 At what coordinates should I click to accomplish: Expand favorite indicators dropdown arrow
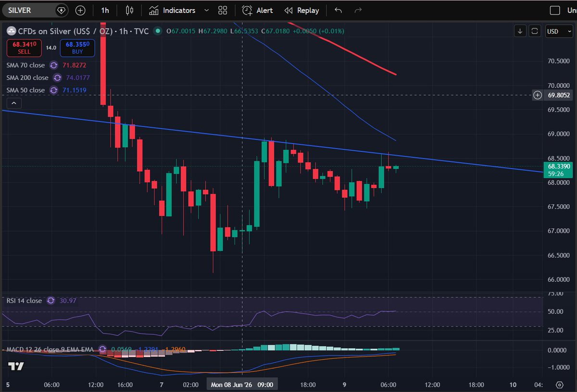point(207,10)
